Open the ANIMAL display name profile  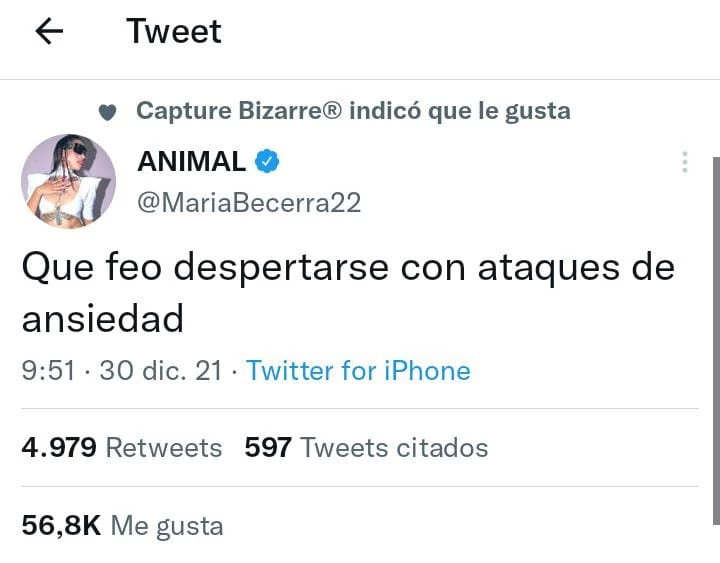[x=191, y=161]
